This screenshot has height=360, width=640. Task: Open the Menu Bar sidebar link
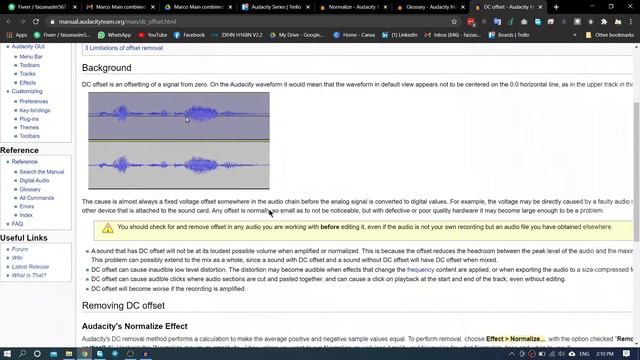click(31, 57)
